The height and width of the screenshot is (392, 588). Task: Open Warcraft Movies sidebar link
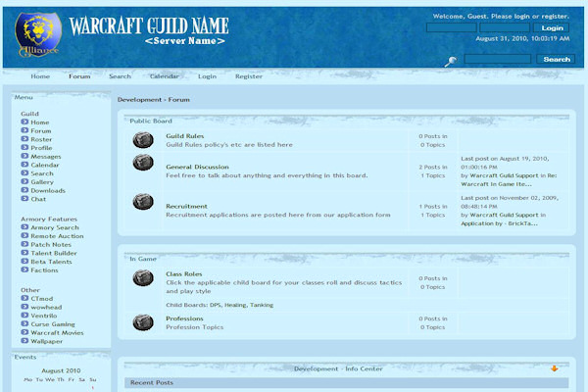pyautogui.click(x=57, y=333)
